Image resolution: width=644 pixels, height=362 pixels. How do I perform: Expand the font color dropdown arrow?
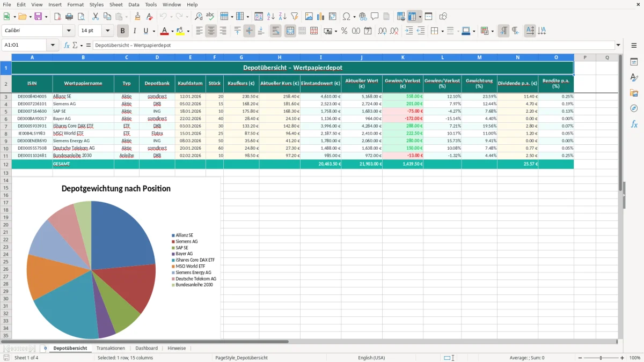click(x=172, y=31)
